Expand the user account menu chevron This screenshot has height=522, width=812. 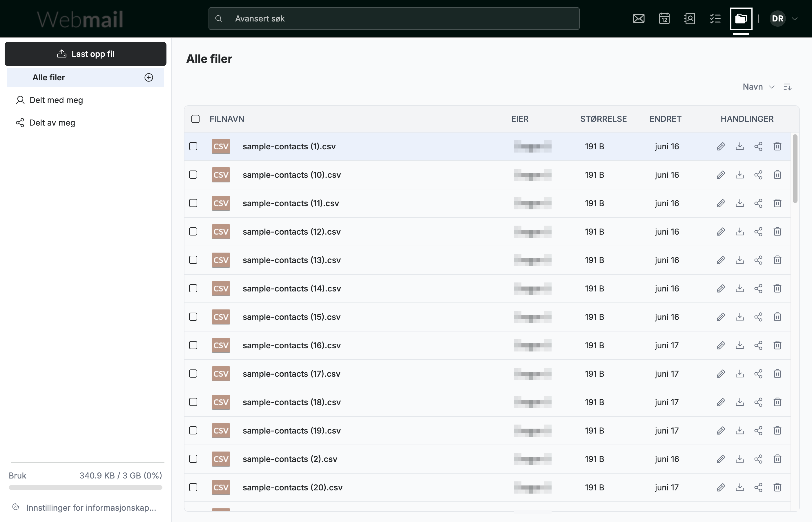794,19
